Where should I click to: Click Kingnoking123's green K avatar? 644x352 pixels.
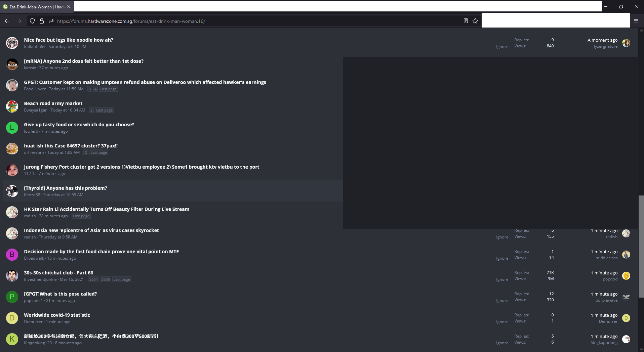[12, 339]
